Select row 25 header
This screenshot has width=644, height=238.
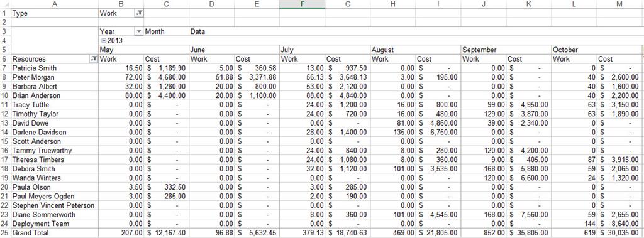click(x=5, y=233)
